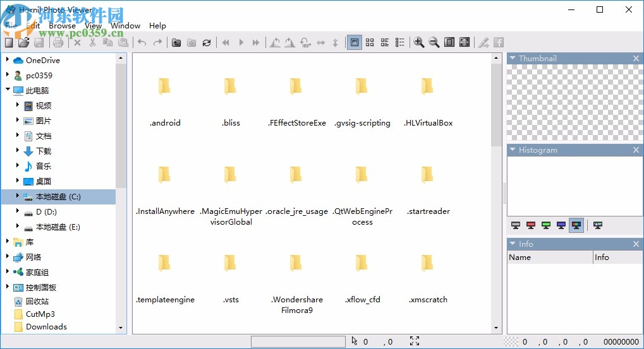
Task: Expand the 控制面板 tree node
Action: (8, 287)
